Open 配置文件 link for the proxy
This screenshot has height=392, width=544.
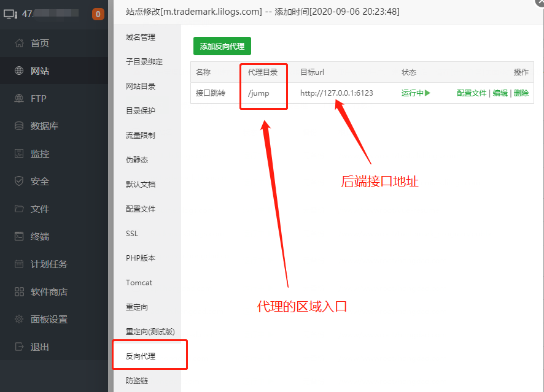coord(472,93)
